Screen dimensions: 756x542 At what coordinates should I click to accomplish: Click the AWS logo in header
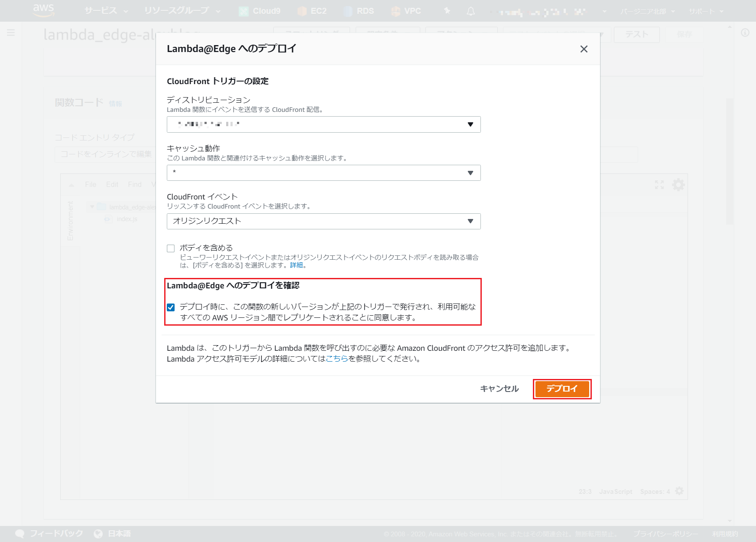click(x=44, y=10)
